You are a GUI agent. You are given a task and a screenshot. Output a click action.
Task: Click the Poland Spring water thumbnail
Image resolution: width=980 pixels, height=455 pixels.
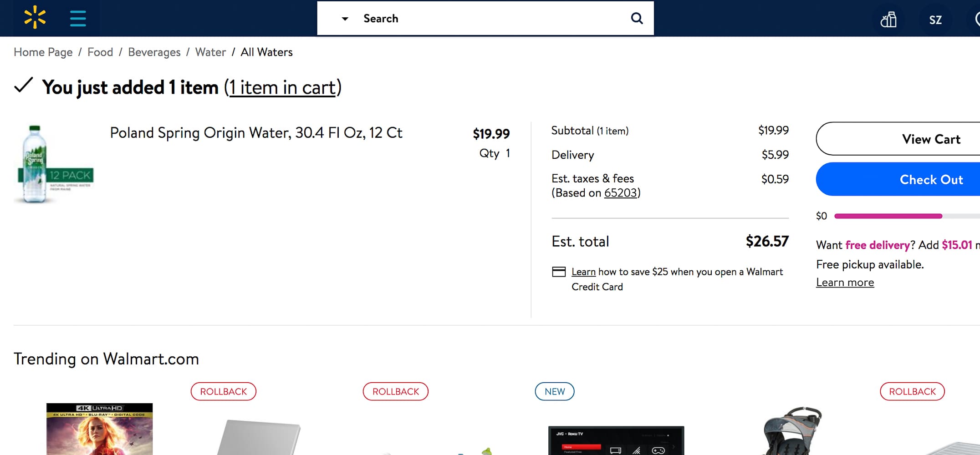[55, 164]
